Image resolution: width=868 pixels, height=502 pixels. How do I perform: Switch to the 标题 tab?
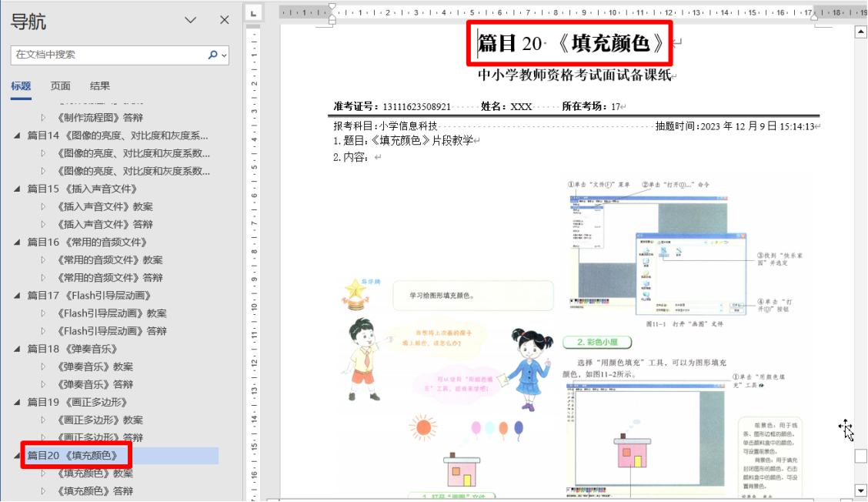21,85
